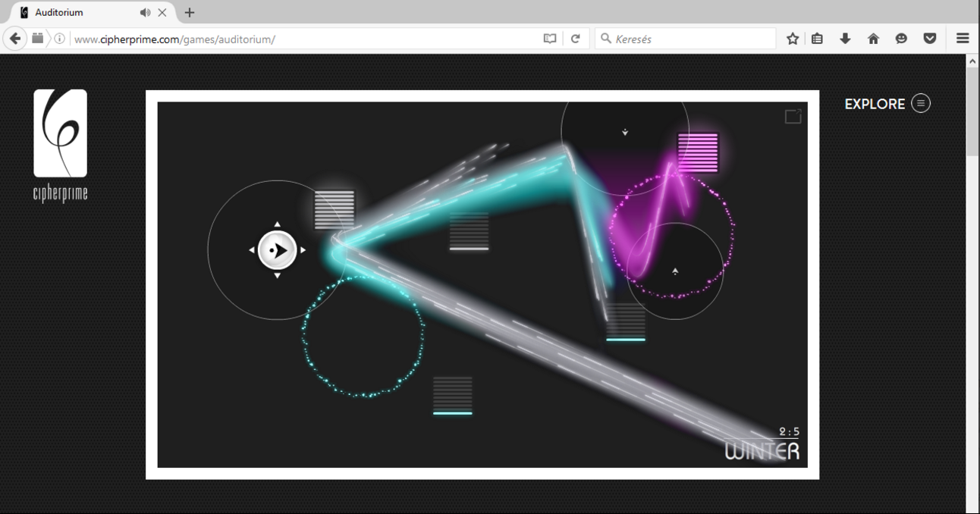Select the downward arrow control in the top circle
The image size is (980, 514).
[625, 132]
